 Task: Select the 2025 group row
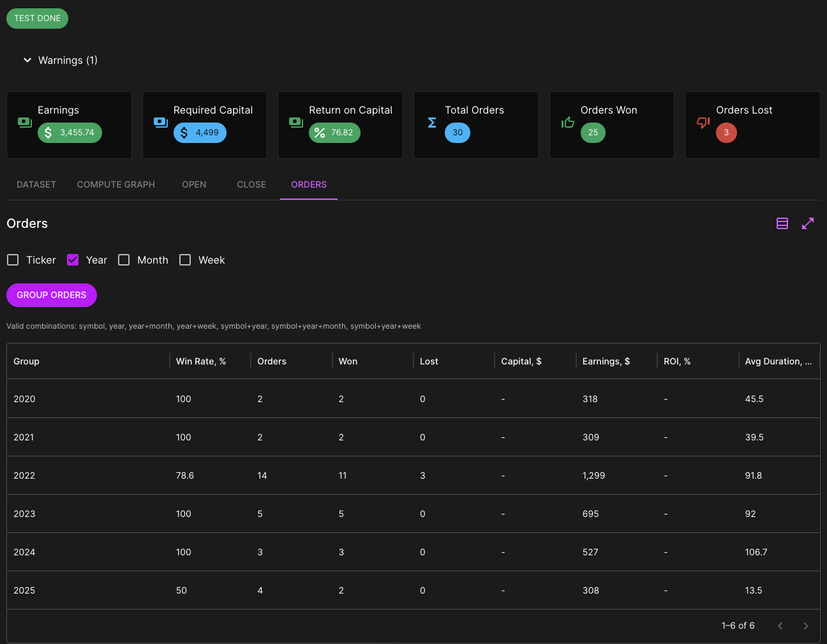[x=413, y=590]
